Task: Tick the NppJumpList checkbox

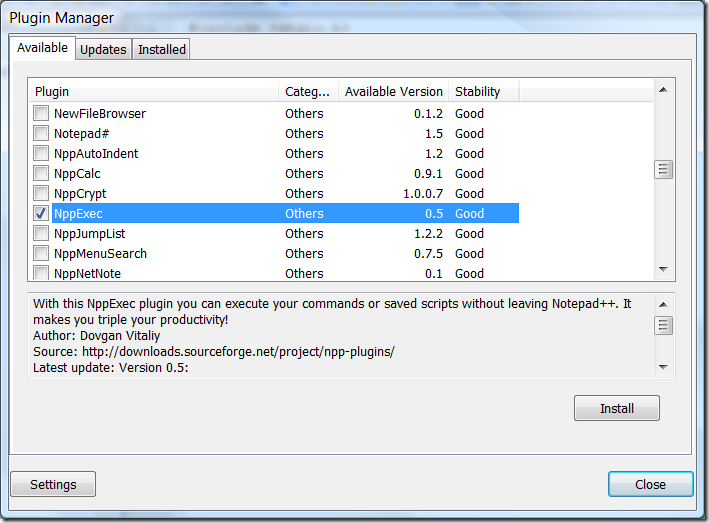Action: point(41,233)
